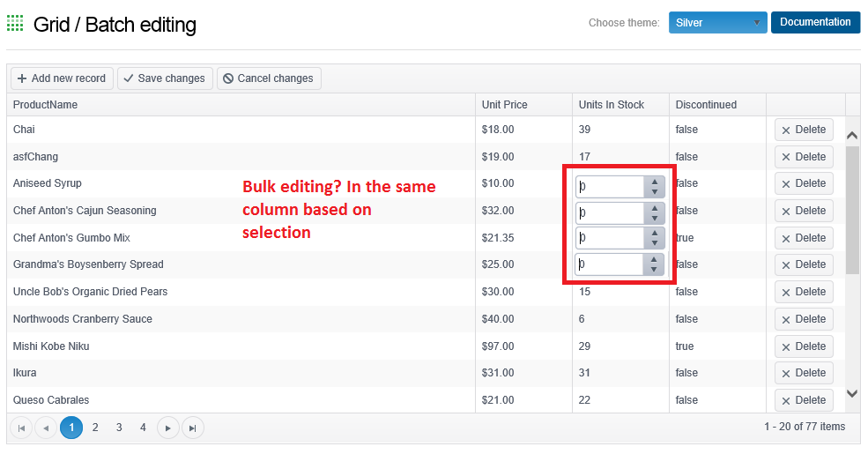This screenshot has width=868, height=454.
Task: Go to the next page arrow
Action: (x=168, y=428)
